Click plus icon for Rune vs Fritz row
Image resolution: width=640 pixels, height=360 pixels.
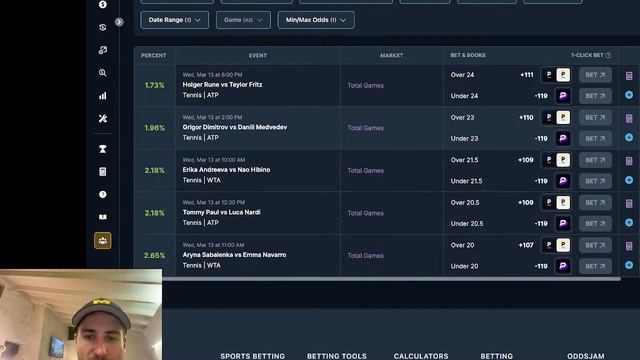(629, 95)
